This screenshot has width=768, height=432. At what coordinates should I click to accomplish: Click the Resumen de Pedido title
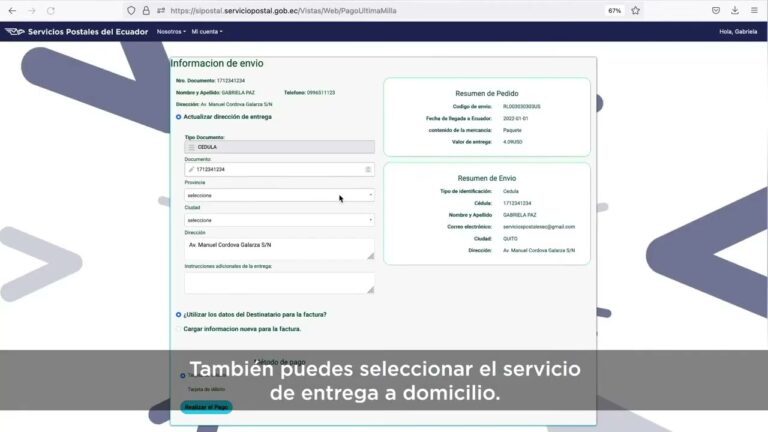click(486, 94)
